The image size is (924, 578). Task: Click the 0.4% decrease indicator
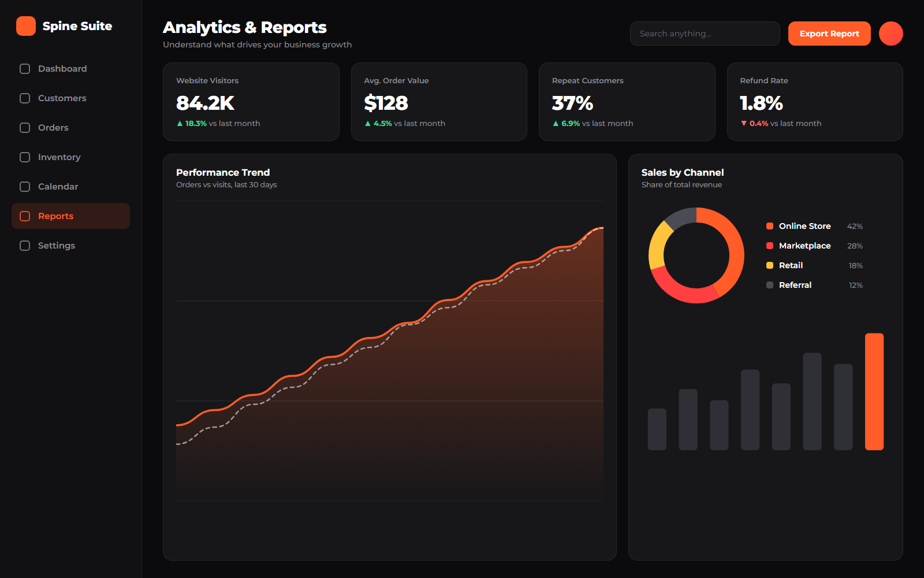click(755, 123)
